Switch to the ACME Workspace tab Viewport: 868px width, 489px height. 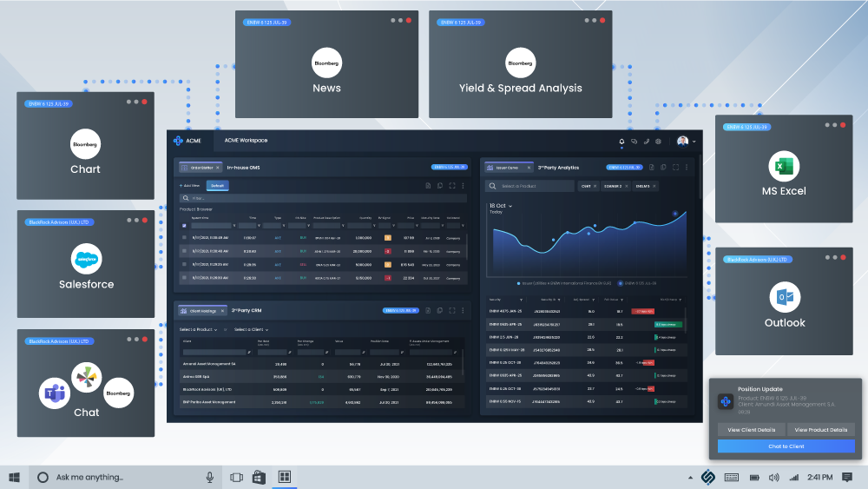(x=246, y=141)
